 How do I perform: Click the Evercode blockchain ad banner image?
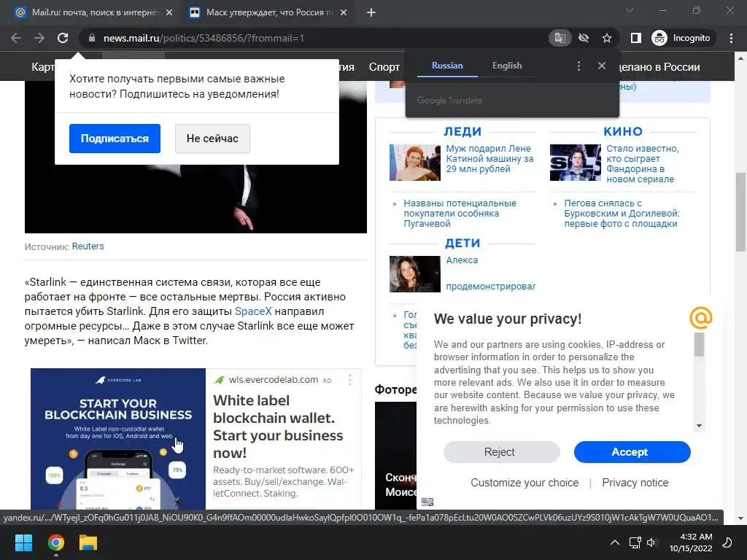(118, 439)
